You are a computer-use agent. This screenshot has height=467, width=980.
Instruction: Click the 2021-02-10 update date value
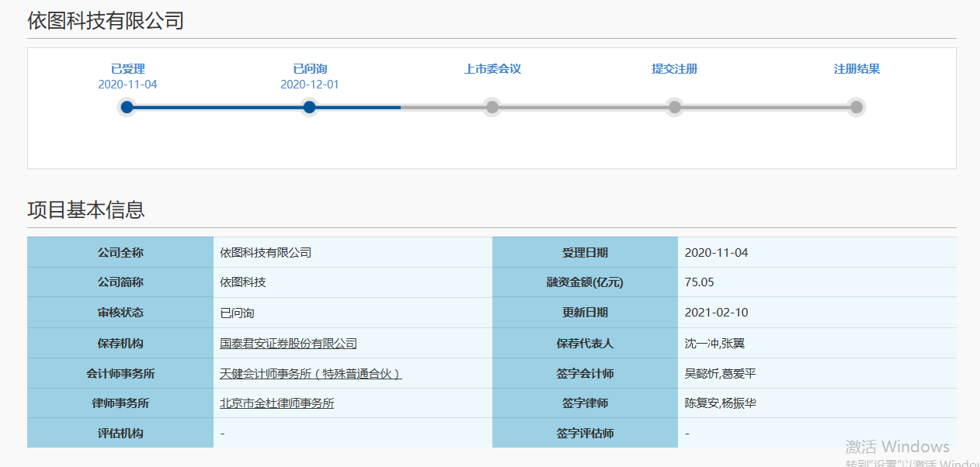[x=717, y=313]
